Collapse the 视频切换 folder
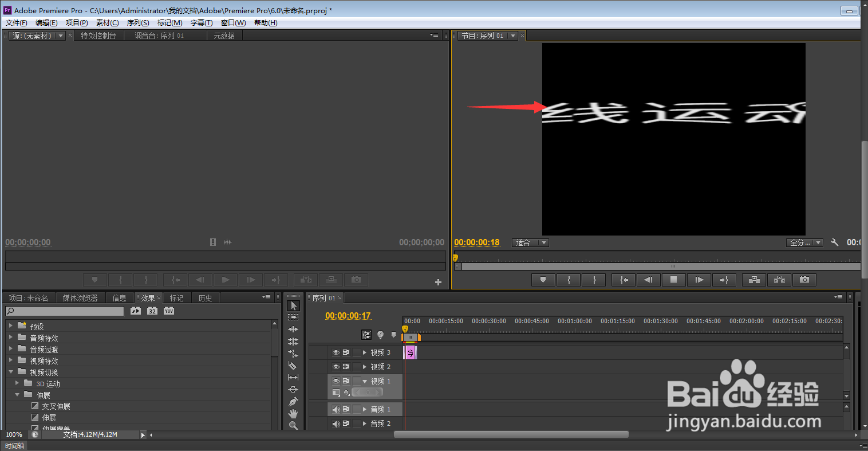 click(11, 371)
